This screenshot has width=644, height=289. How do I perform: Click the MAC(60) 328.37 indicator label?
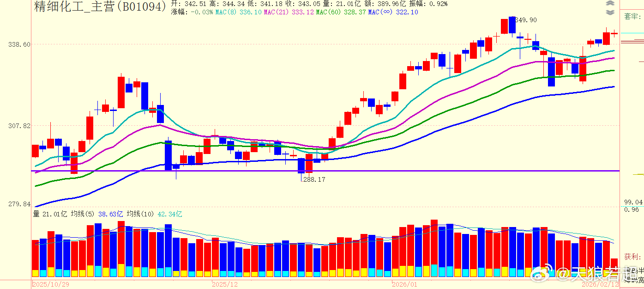coord(341,12)
